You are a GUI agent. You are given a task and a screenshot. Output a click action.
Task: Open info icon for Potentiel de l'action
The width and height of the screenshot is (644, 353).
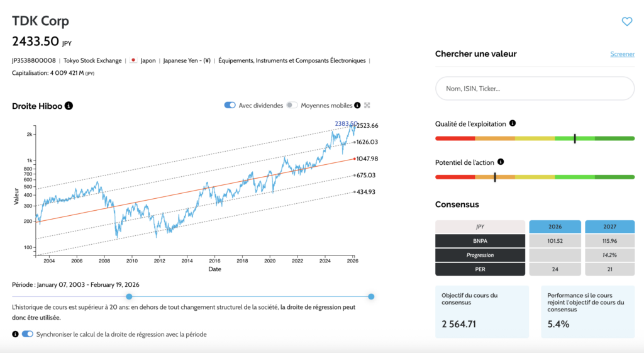(x=500, y=162)
